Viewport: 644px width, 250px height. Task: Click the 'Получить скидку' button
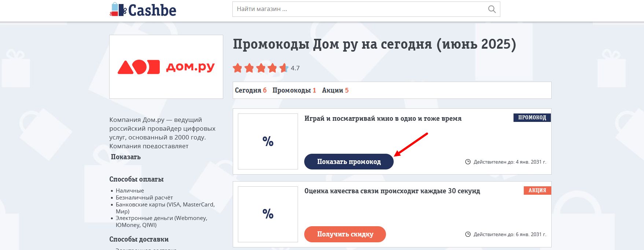345,234
